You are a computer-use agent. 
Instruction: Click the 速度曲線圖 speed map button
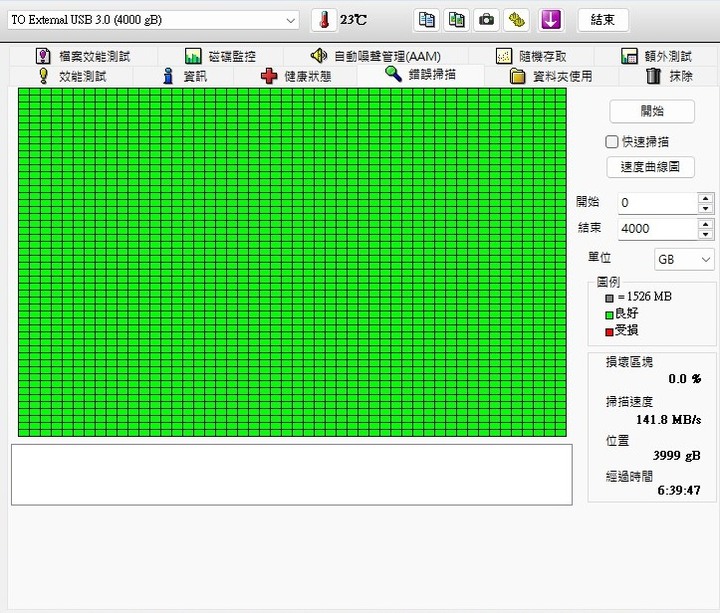tap(650, 167)
